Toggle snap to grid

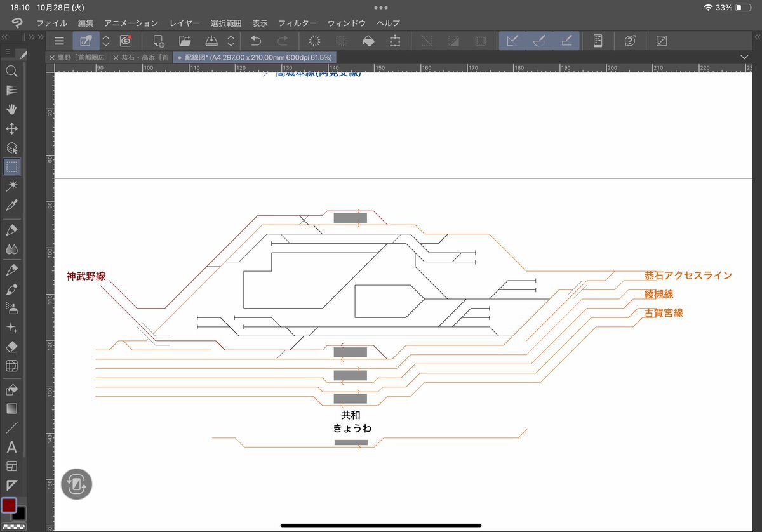566,41
